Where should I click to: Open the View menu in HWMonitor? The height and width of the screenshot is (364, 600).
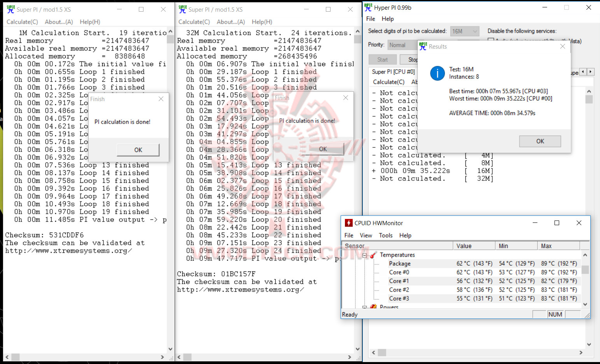coord(366,235)
